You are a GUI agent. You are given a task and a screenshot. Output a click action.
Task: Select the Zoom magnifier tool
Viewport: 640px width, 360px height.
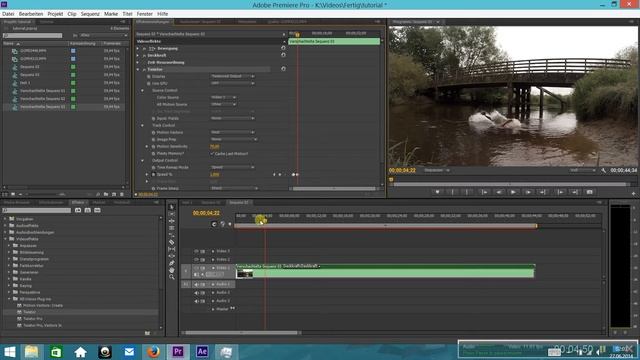coord(171,277)
